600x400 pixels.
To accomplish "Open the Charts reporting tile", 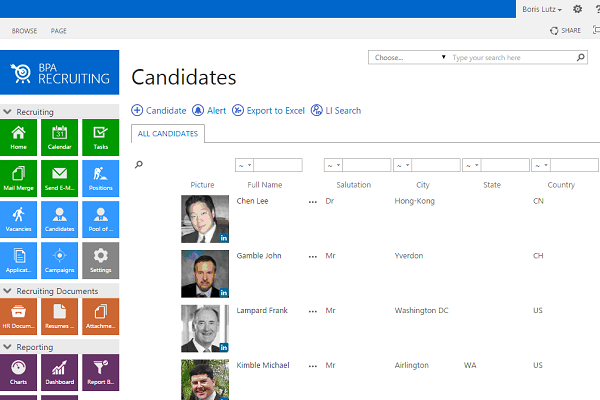I will pos(19,372).
